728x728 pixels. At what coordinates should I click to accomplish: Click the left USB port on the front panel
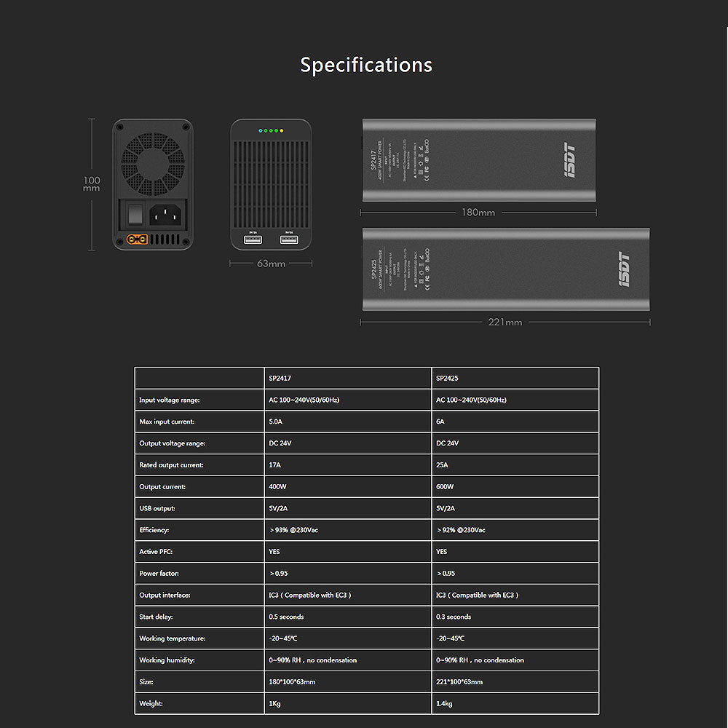(253, 239)
